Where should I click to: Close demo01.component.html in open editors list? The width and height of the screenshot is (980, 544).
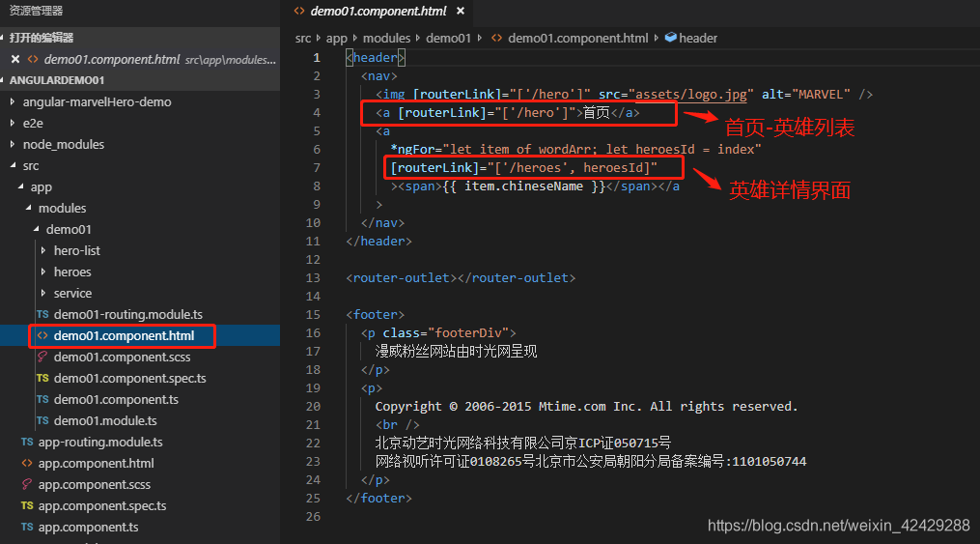coord(15,59)
